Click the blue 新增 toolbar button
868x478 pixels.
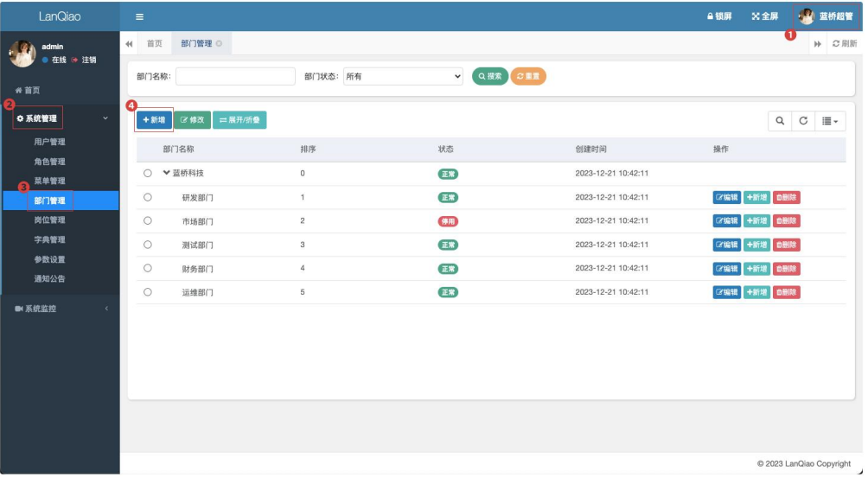pyautogui.click(x=154, y=120)
